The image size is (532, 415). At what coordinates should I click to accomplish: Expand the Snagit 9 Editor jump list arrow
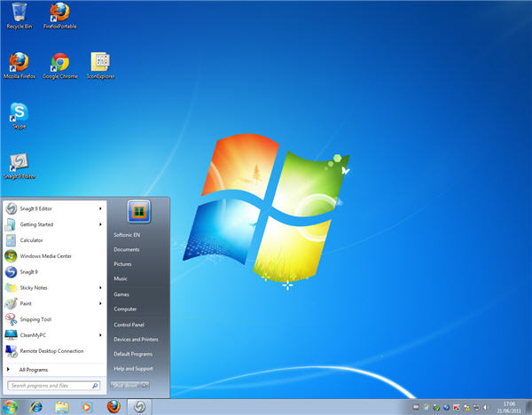[x=100, y=208]
